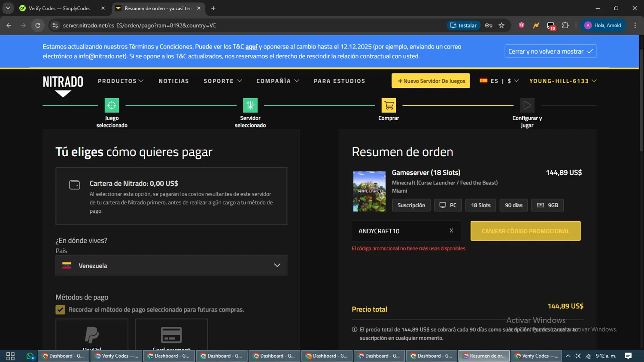
Task: Open the red shield extension icon
Action: pyautogui.click(x=522, y=25)
